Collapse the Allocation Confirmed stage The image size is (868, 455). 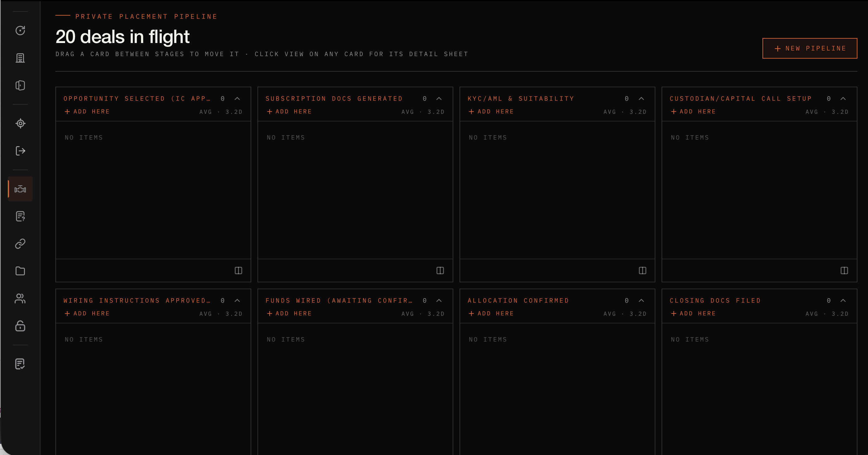(641, 300)
